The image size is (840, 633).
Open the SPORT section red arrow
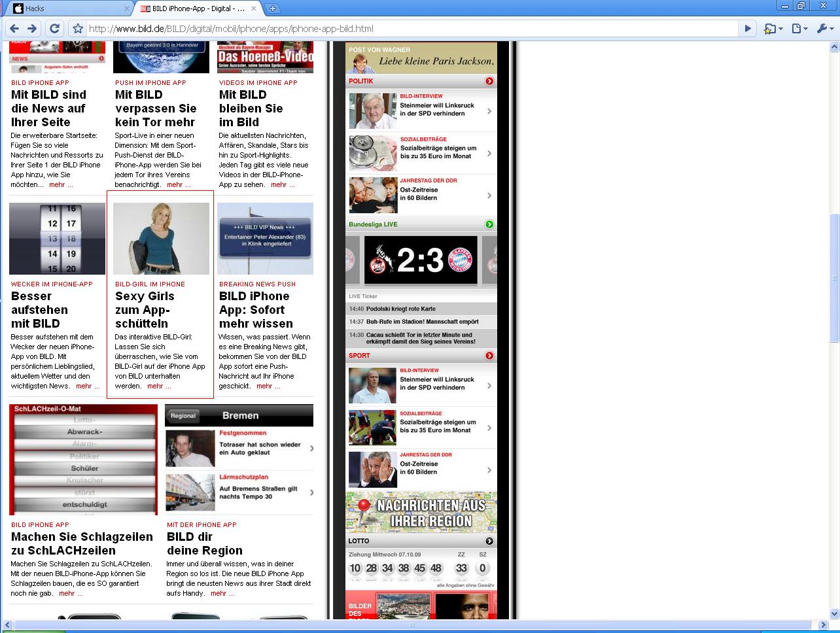point(489,356)
